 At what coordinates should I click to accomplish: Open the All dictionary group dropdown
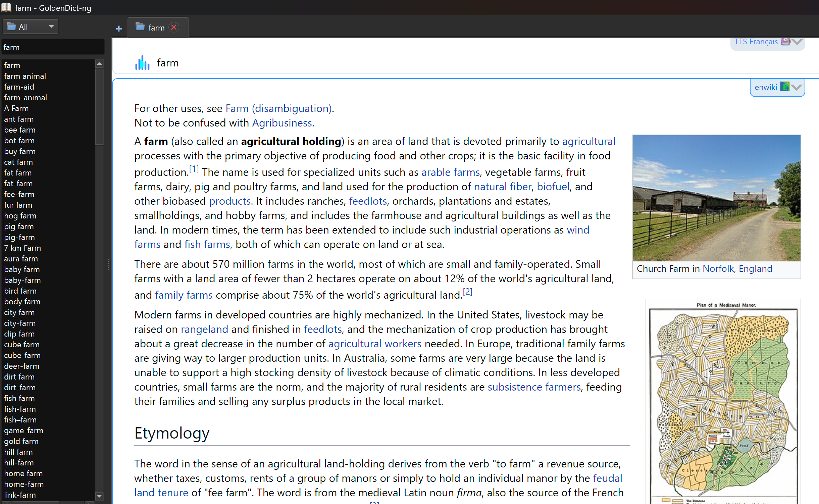click(x=31, y=27)
